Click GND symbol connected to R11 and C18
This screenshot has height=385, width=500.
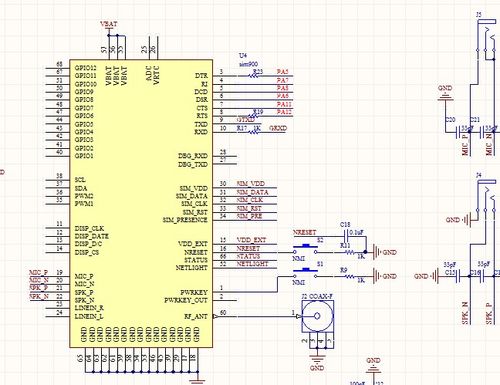click(x=385, y=252)
